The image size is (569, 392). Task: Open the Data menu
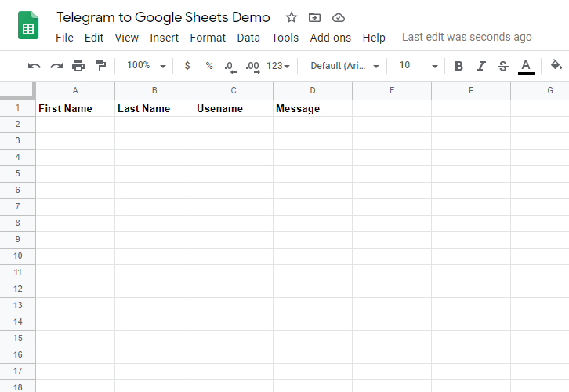pos(248,38)
